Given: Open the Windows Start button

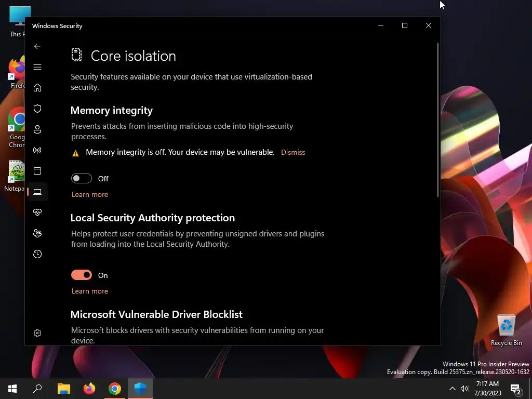Looking at the screenshot, I should (x=12, y=389).
